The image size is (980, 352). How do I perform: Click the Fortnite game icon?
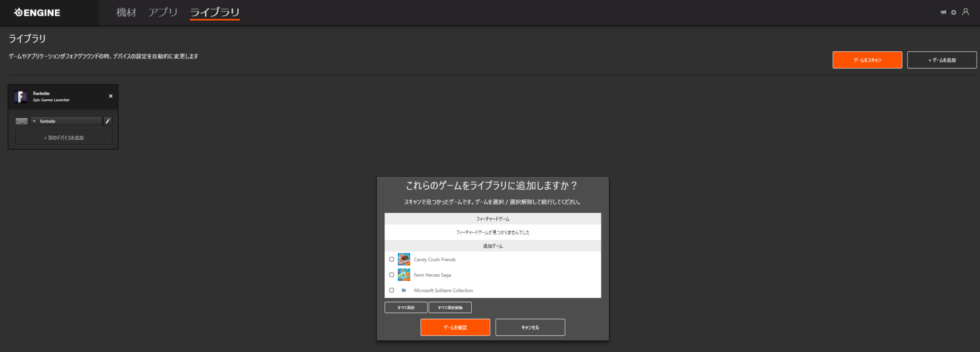point(21,97)
